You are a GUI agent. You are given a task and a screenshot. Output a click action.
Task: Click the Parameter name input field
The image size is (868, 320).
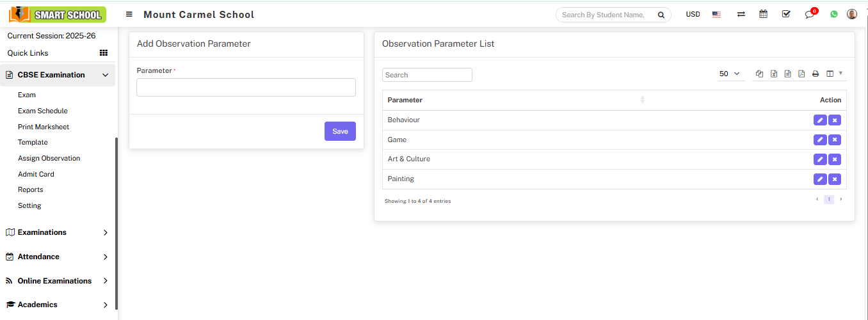tap(246, 88)
